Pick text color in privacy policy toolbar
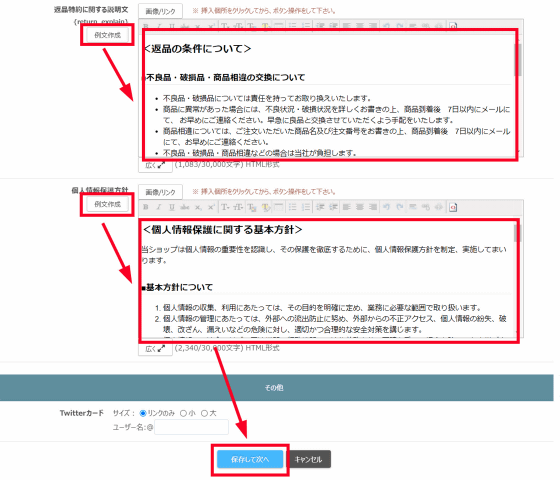Image resolution: width=560 pixels, height=480 pixels. tap(252, 207)
